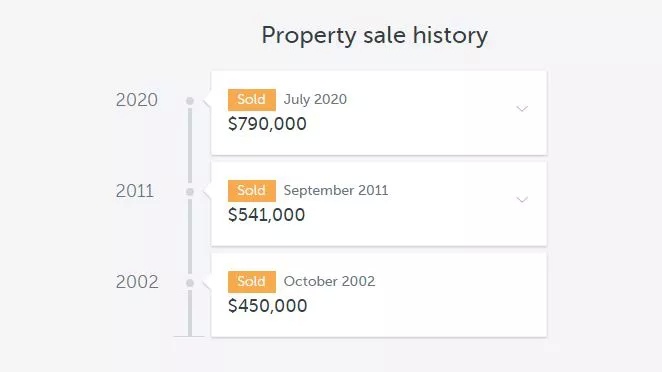Click the Property sale history heading
This screenshot has height=372, width=662.
point(374,35)
